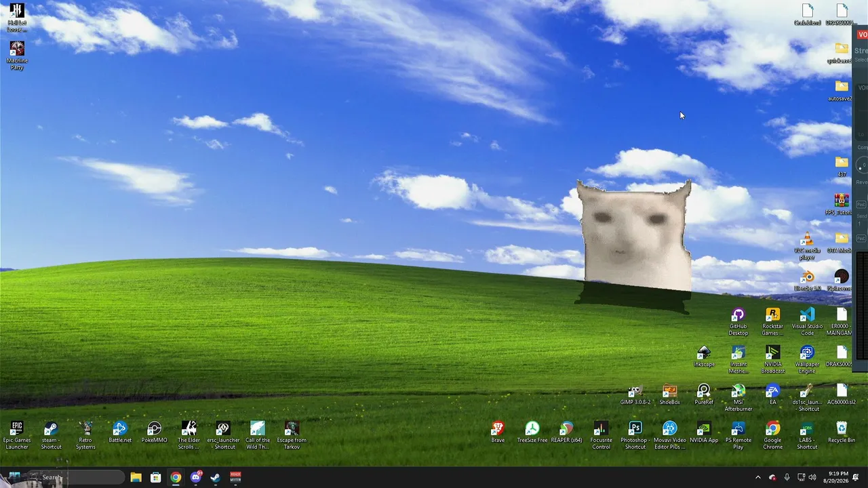Select the Recycle Bin icon
This screenshot has height=488, width=868.
(842, 432)
